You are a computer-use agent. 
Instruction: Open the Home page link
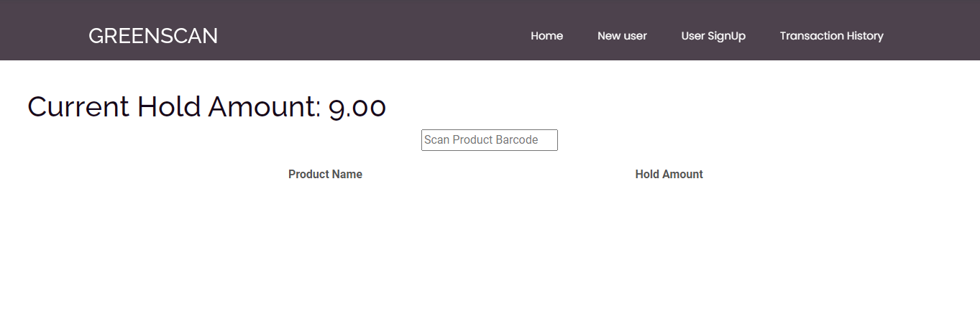tap(547, 36)
